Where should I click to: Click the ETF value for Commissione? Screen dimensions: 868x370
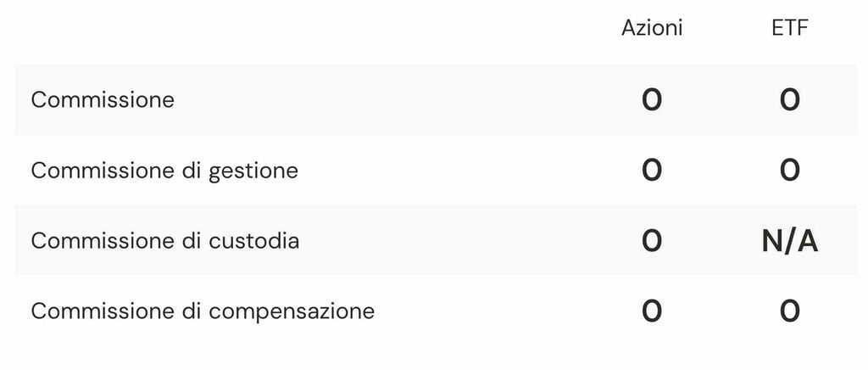(x=789, y=100)
